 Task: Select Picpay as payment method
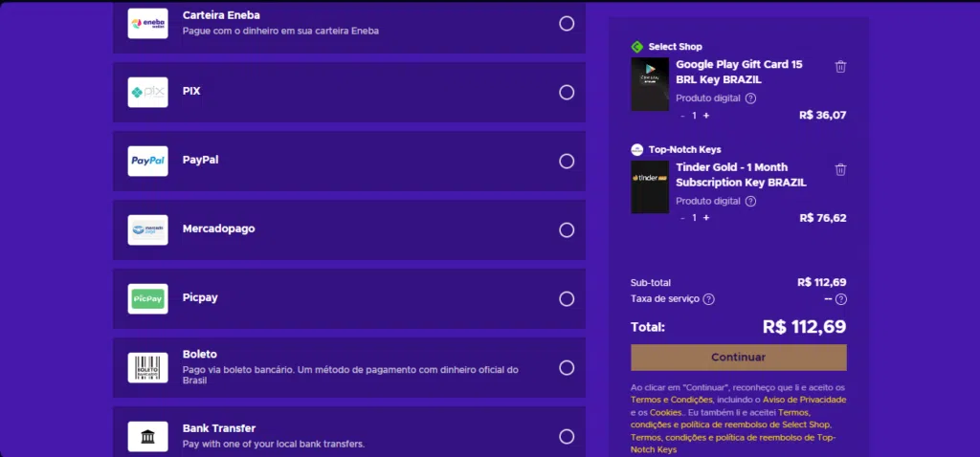567,298
